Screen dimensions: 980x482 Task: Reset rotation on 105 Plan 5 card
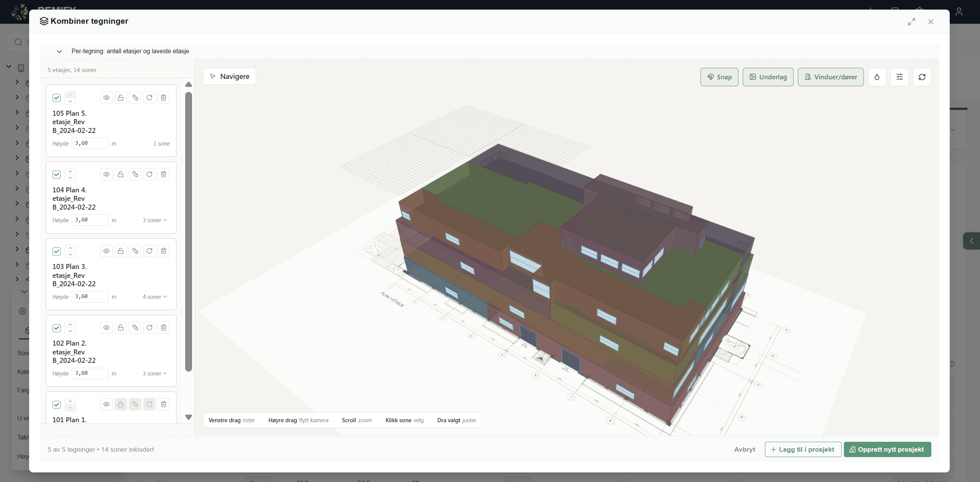[x=150, y=98]
